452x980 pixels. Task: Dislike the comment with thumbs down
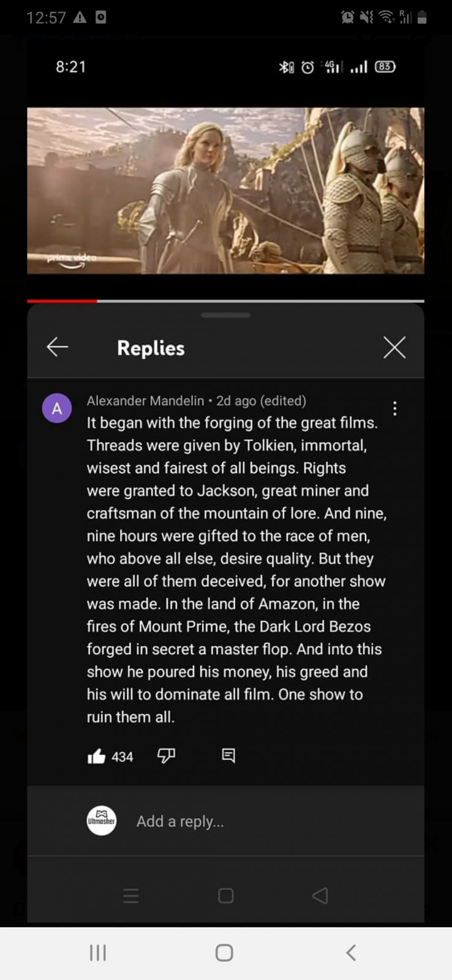pyautogui.click(x=166, y=756)
